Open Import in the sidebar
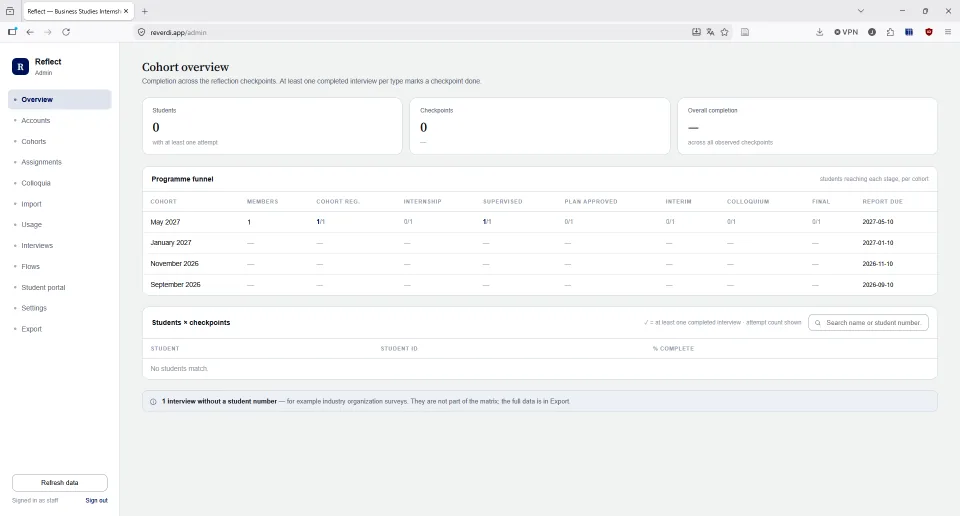960x516 pixels. (59, 204)
